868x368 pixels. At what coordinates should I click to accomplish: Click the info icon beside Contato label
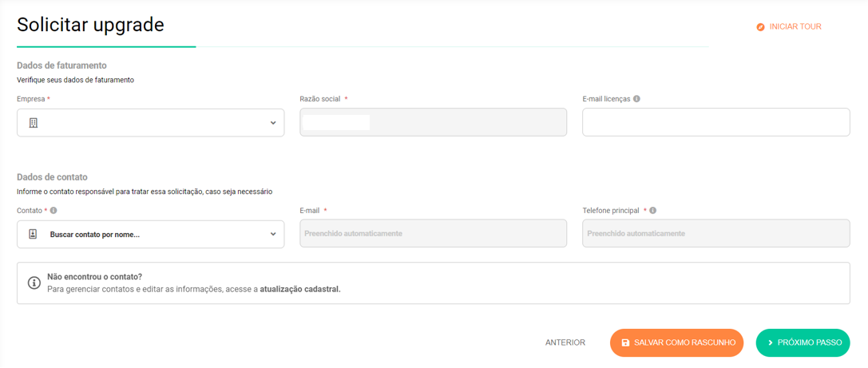coord(54,211)
